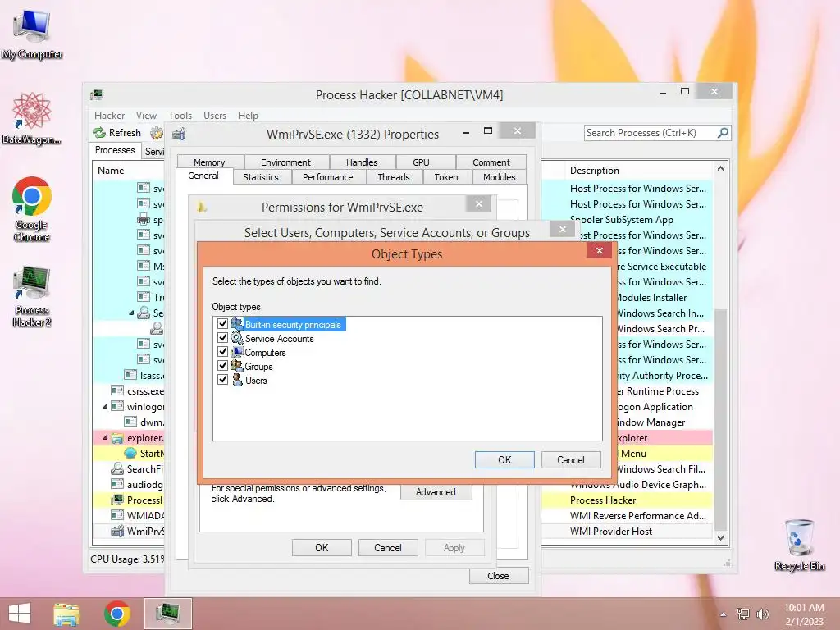Screen dimensions: 840x630
Task: Open the Threads tab
Action: coord(394,177)
